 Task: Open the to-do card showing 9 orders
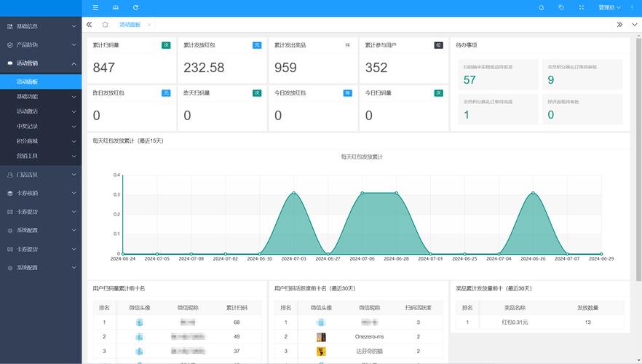pos(582,74)
